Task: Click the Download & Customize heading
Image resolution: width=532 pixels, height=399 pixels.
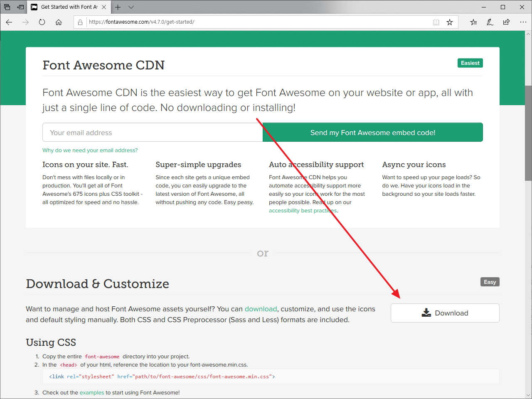Action: (97, 284)
